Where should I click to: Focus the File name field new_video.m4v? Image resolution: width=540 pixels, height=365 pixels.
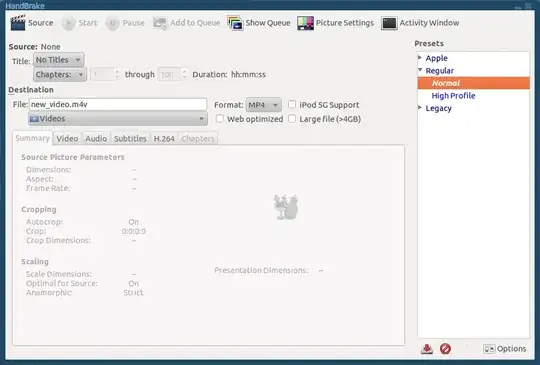coord(118,104)
